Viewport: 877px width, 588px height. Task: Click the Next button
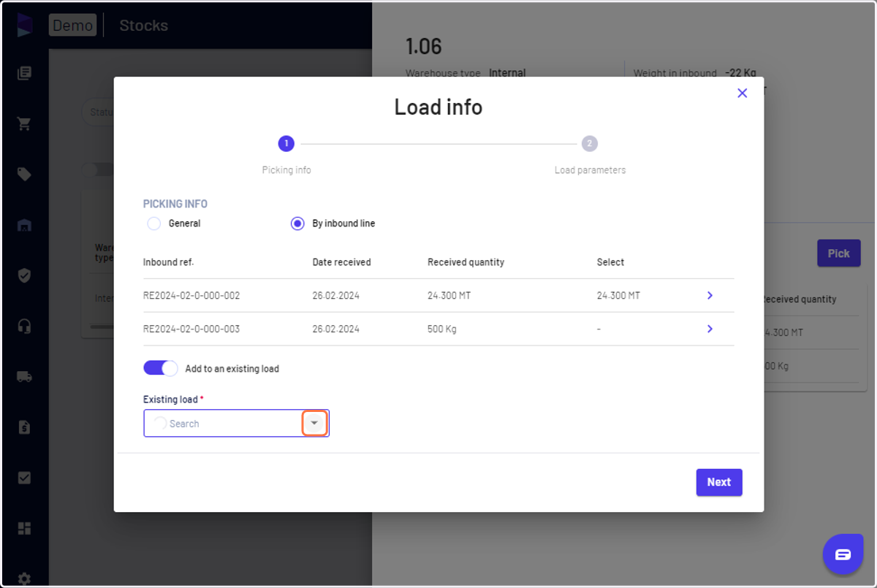719,482
